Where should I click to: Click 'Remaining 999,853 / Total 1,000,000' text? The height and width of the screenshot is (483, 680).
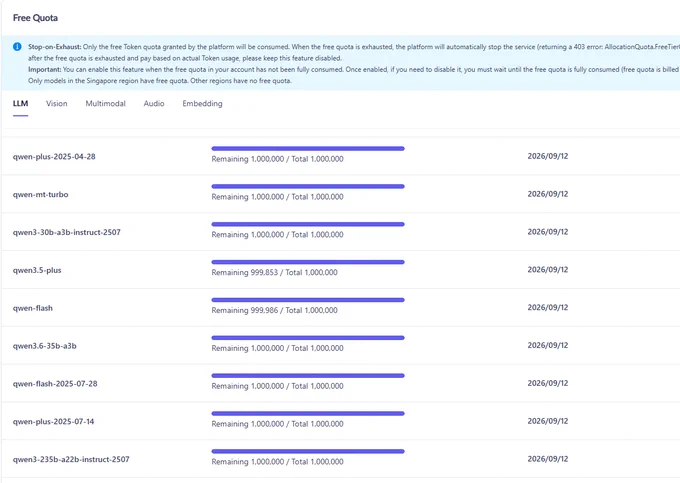click(275, 272)
